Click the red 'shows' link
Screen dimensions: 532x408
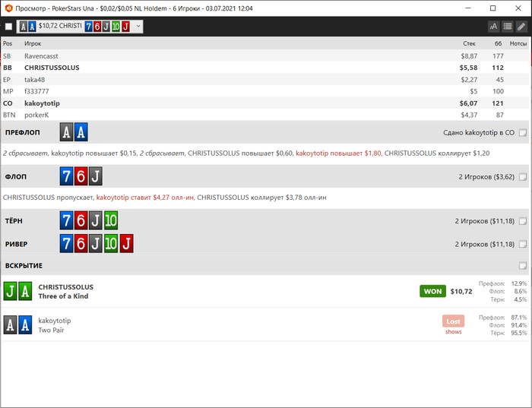click(453, 332)
